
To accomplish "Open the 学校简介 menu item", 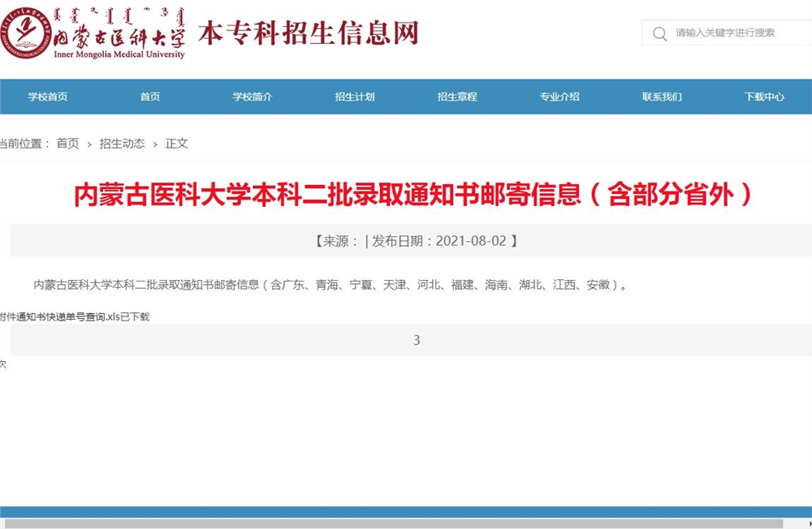I will (x=253, y=97).
